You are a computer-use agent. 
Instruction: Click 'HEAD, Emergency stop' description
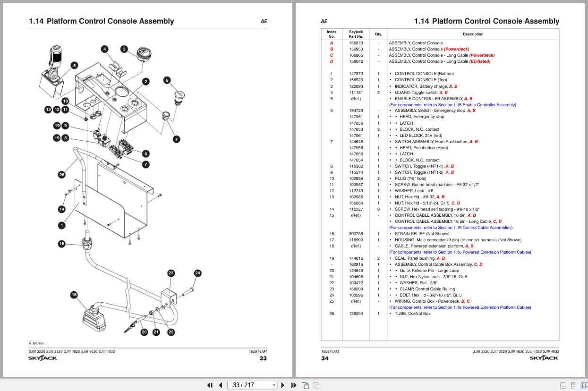422,117
